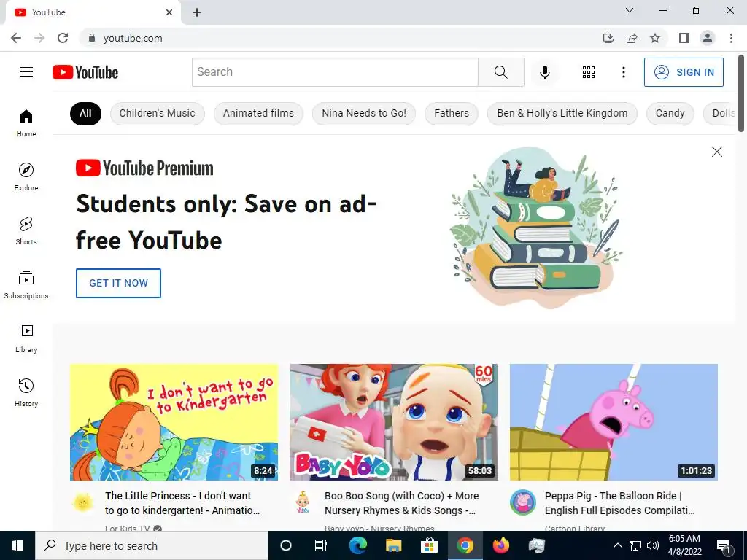Image resolution: width=747 pixels, height=560 pixels.
Task: Open the Cartoon Library channel avatar
Action: pyautogui.click(x=522, y=502)
